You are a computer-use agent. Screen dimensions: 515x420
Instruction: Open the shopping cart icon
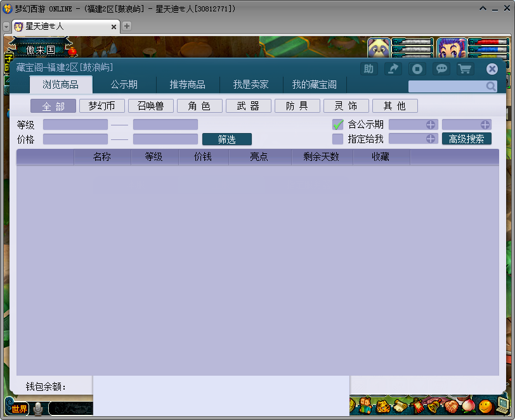tap(465, 69)
